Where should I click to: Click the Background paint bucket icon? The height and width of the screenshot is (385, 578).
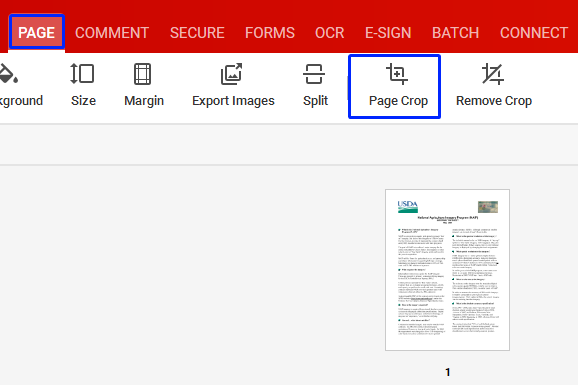click(8, 74)
